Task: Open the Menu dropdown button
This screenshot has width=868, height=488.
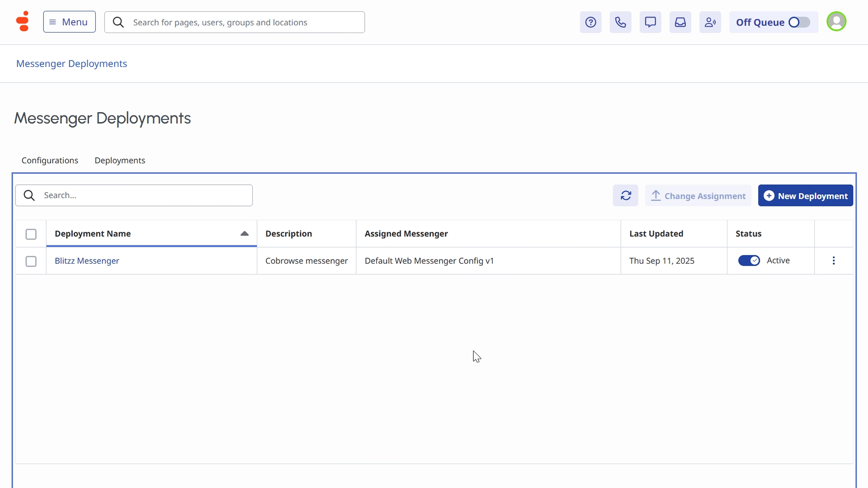Action: tap(69, 22)
